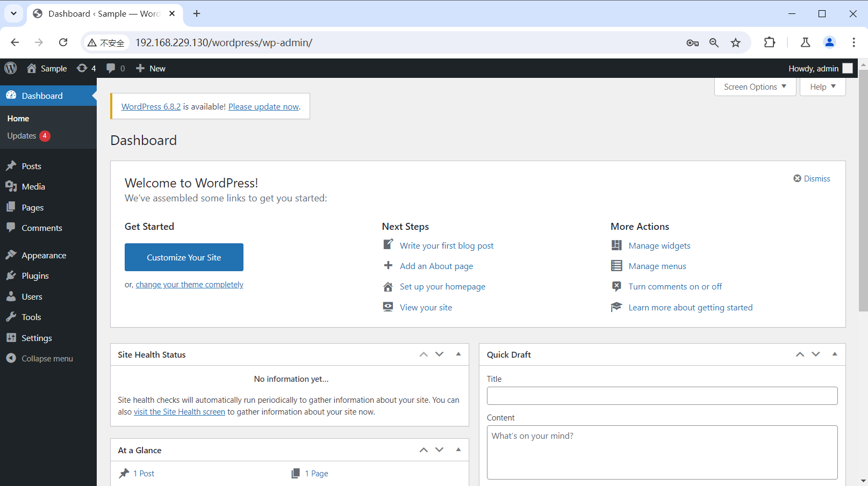Open browser tab search dropdown
868x486 pixels.
tap(13, 13)
